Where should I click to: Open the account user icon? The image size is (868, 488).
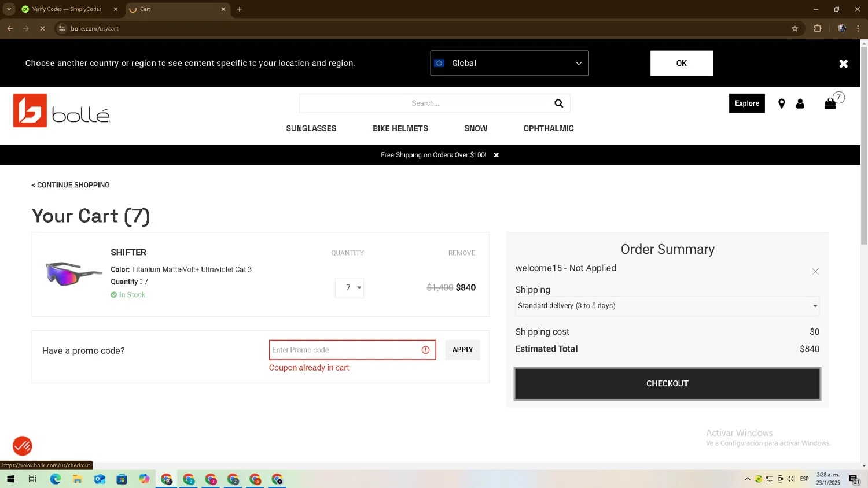(800, 103)
